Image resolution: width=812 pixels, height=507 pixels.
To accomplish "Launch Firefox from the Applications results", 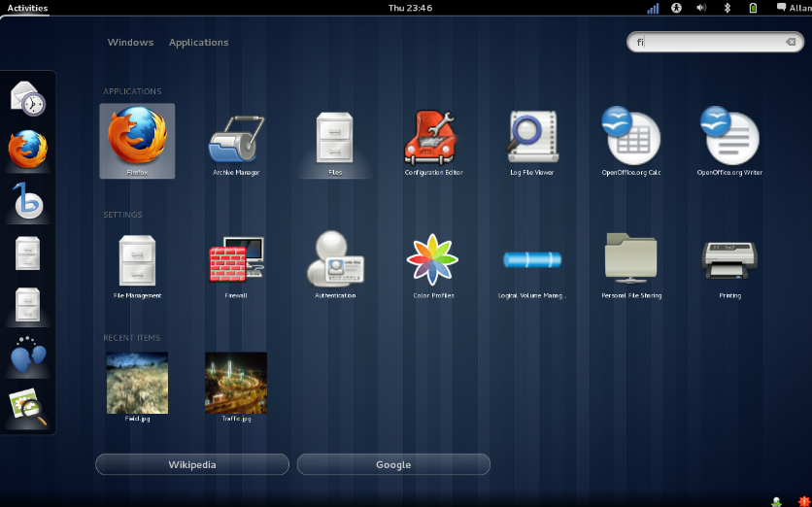I will click(x=137, y=141).
